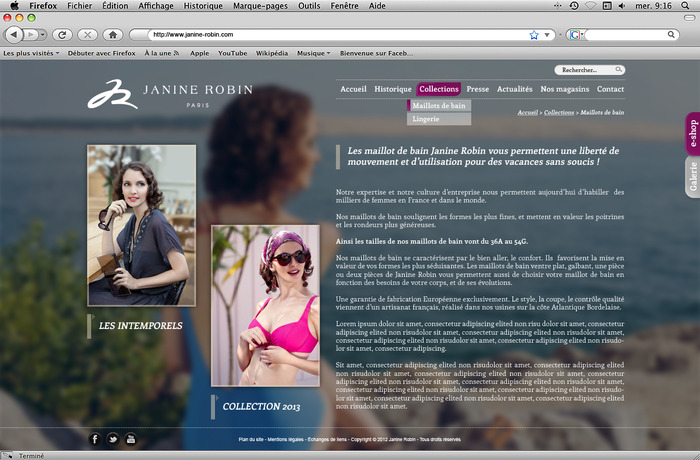
Task: Choose Lingerie in the Collections submenu
Action: 439,119
